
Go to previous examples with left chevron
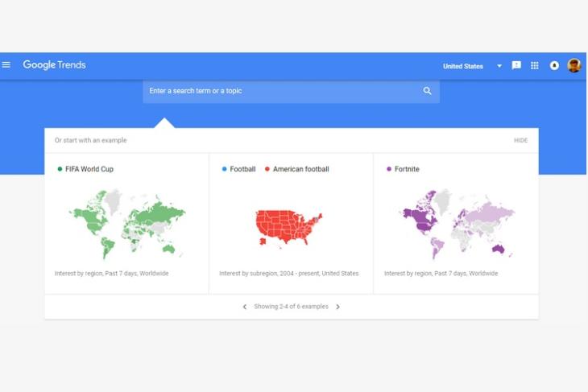245,307
